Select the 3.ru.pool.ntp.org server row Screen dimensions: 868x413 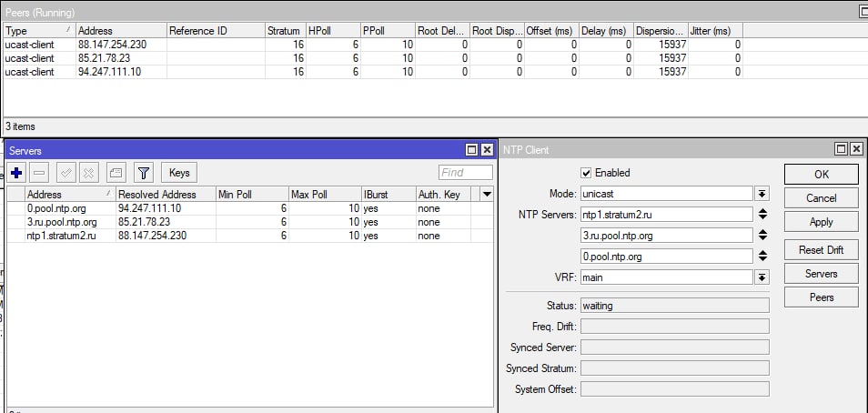pyautogui.click(x=249, y=222)
